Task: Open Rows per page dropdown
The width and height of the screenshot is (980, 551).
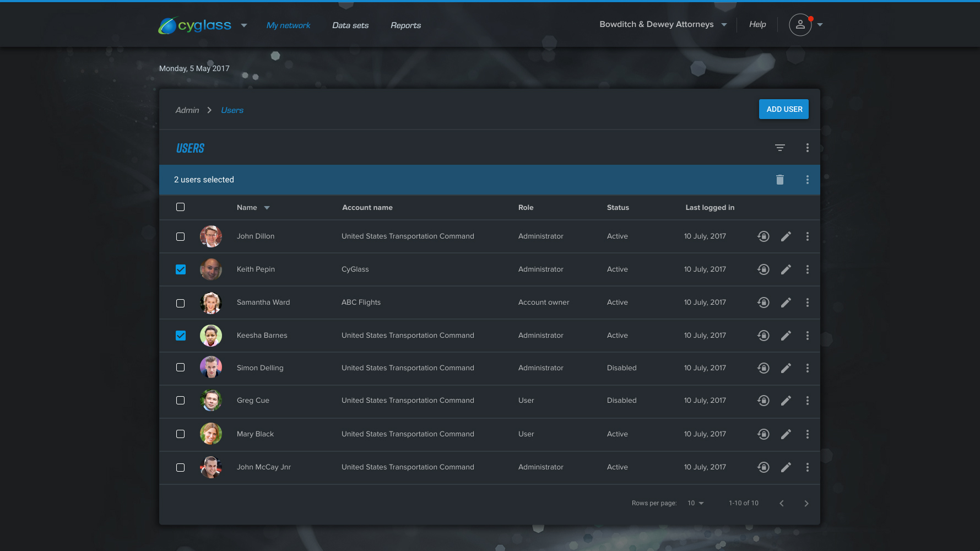Action: 696,504
